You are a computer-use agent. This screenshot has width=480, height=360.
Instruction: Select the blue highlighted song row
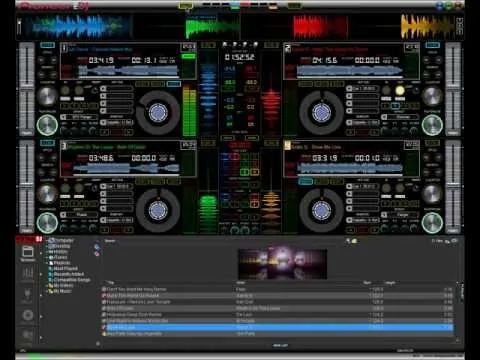pos(277,327)
